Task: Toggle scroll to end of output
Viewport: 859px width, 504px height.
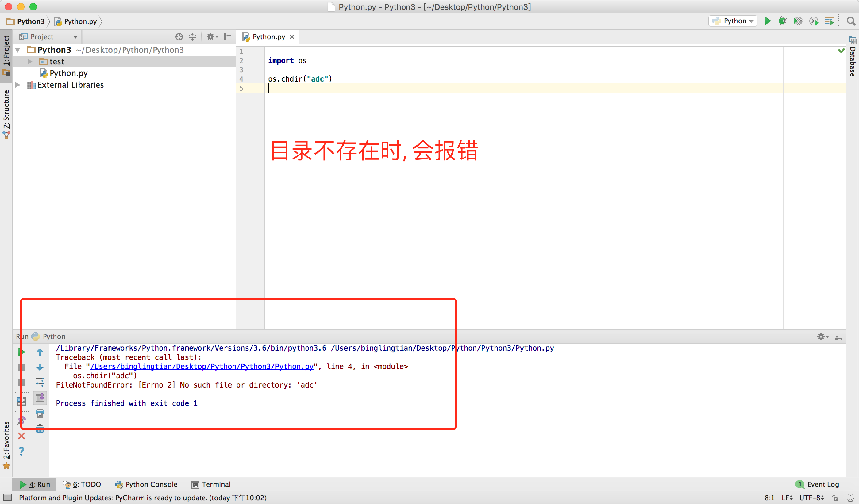Action: click(40, 398)
